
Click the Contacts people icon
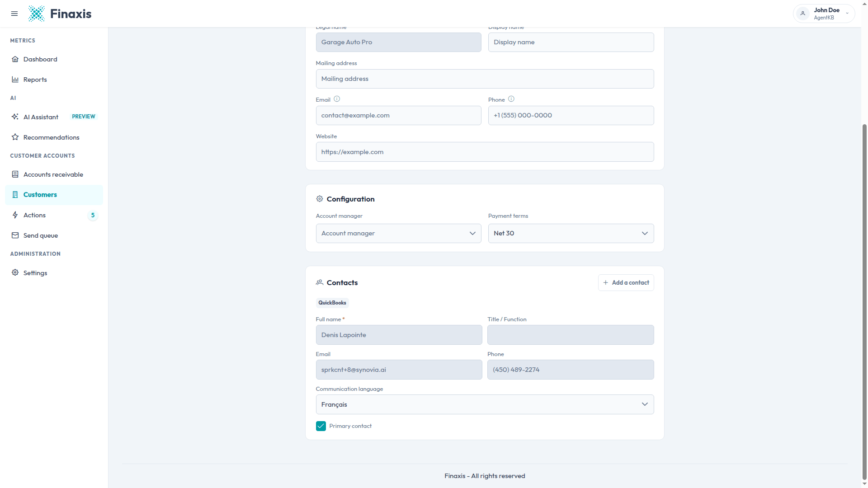[320, 282]
